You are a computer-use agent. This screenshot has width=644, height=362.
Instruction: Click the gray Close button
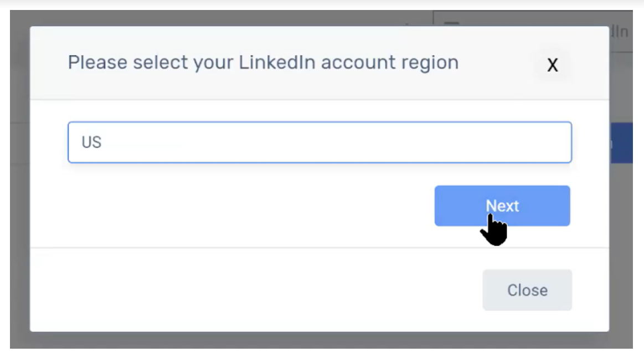click(x=527, y=290)
